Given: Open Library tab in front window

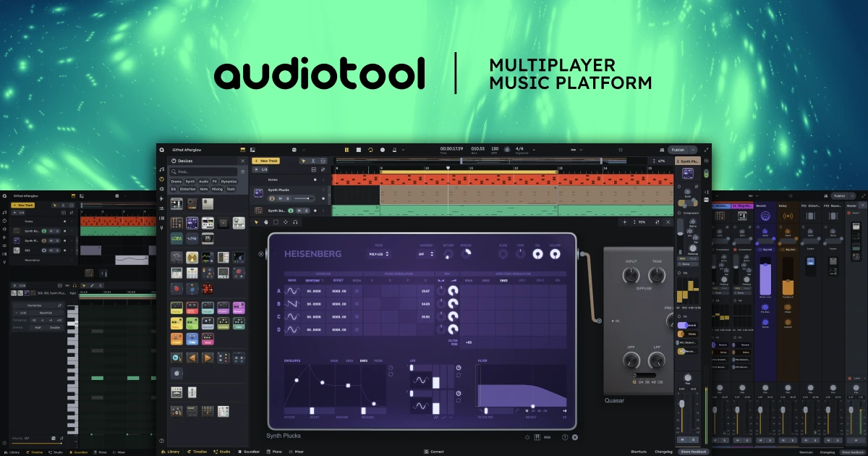Looking at the screenshot, I should (x=170, y=452).
